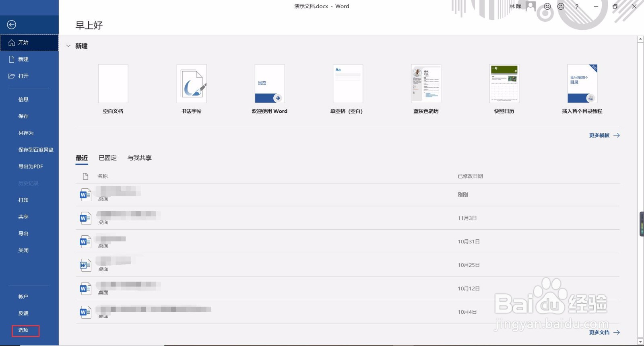
Task: Click the 10月31日 modified date
Action: [x=469, y=242]
